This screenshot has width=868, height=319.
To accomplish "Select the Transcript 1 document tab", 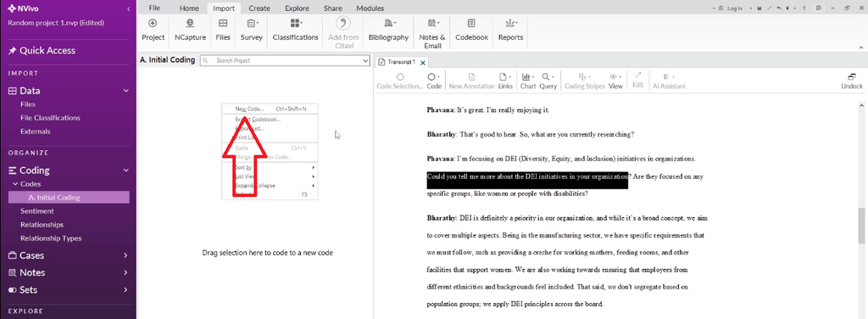I will 401,62.
